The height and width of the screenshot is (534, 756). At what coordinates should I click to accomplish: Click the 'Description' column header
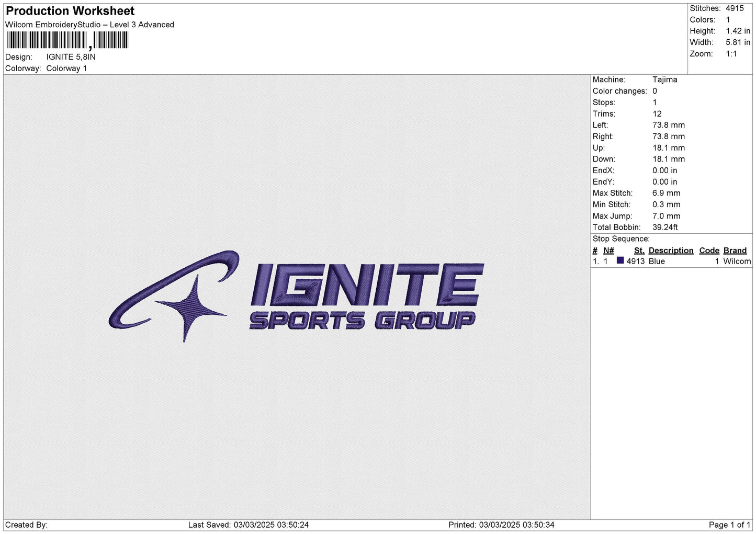671,251
